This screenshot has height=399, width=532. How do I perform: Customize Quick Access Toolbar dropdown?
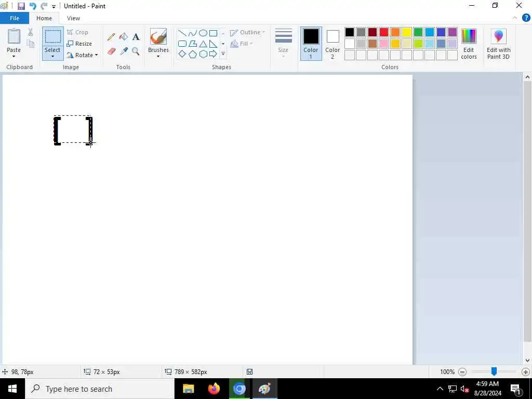pyautogui.click(x=54, y=6)
